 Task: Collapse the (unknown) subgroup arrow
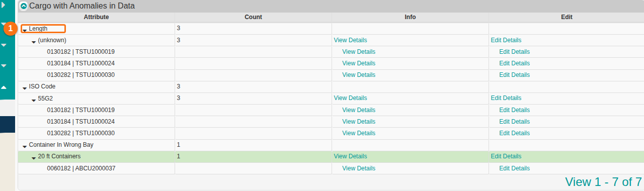point(34,42)
